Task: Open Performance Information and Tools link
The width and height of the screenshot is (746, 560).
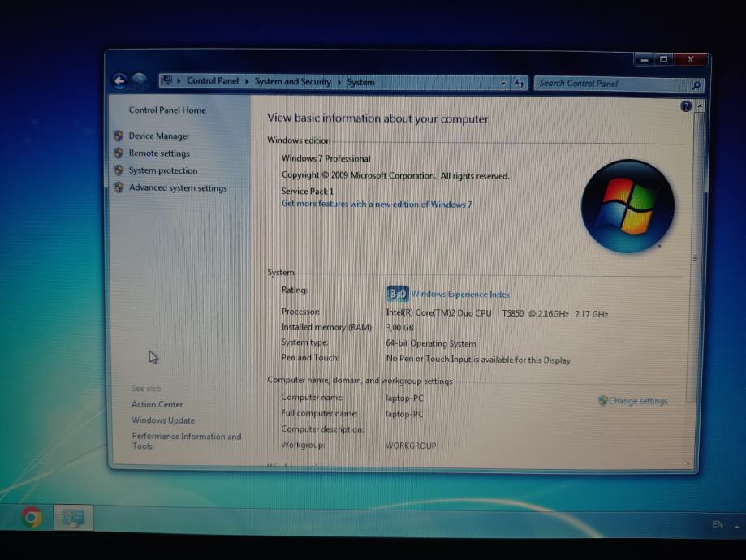Action: click(187, 441)
